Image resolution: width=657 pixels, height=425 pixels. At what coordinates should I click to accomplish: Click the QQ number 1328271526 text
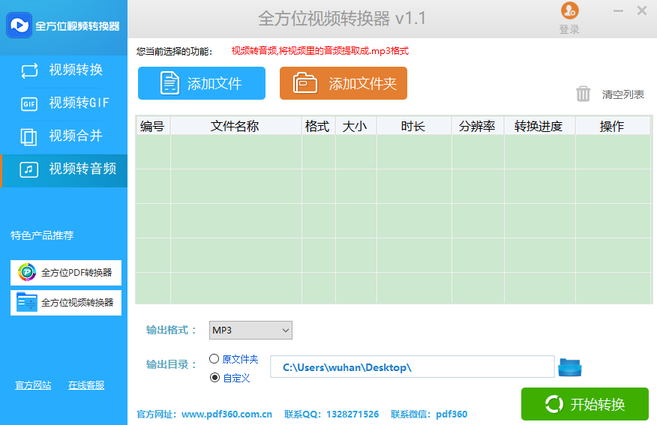[x=352, y=414]
